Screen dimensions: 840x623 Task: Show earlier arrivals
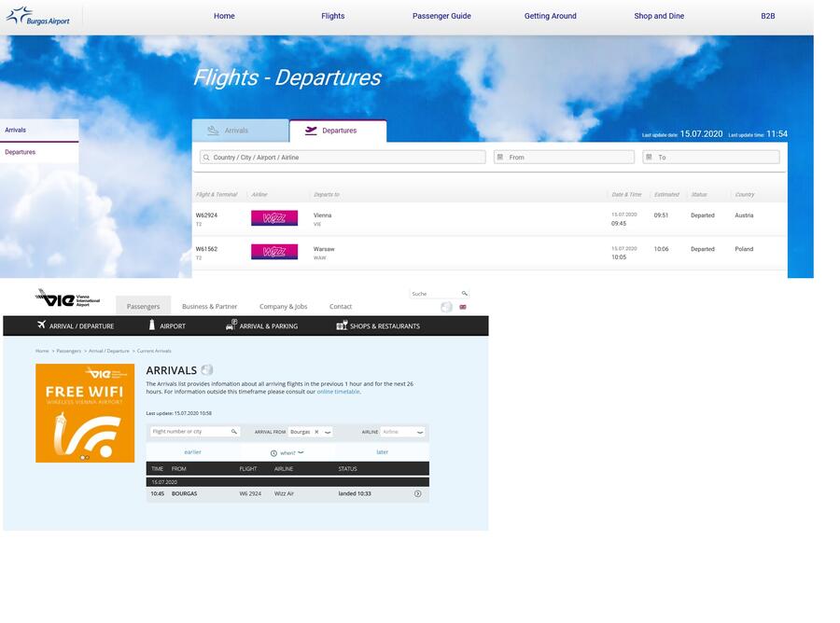click(x=193, y=452)
